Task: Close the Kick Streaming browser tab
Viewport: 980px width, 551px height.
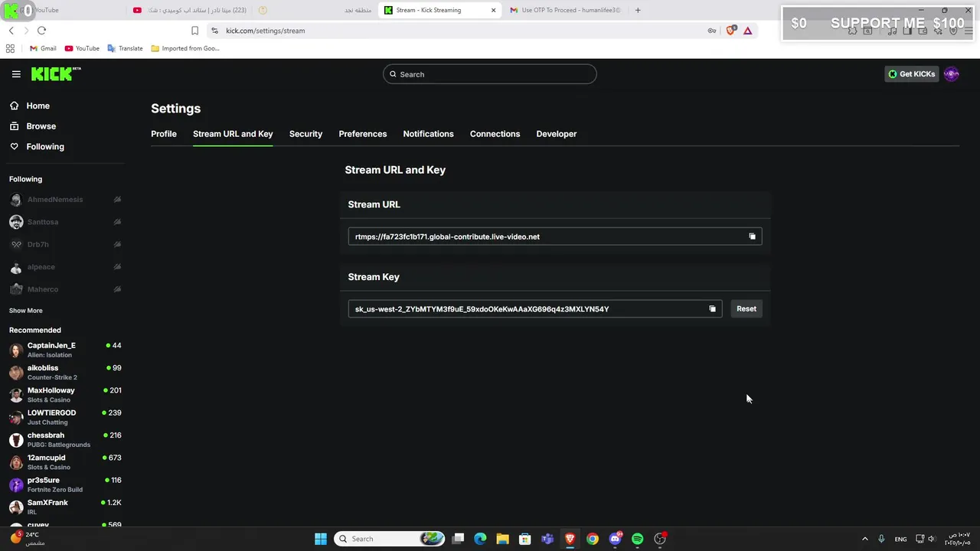Action: [493, 10]
